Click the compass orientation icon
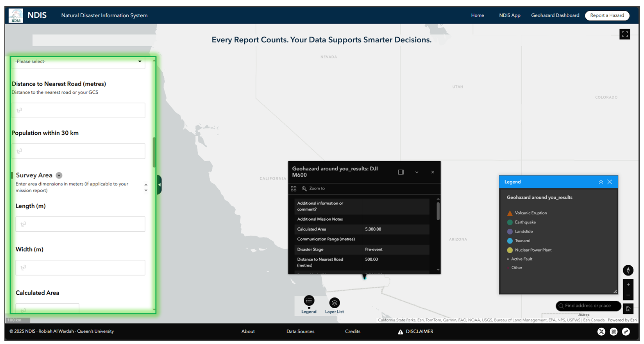Viewport: 644px width, 344px height. click(x=628, y=270)
